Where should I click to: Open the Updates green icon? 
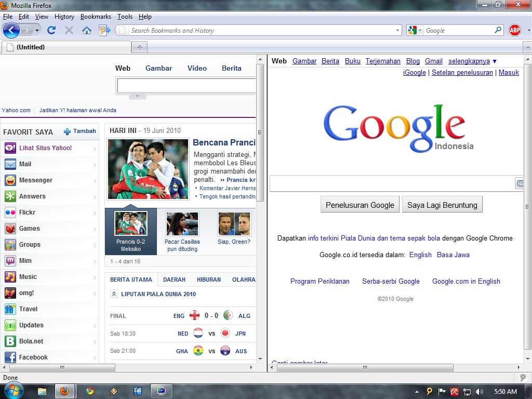[x=10, y=325]
